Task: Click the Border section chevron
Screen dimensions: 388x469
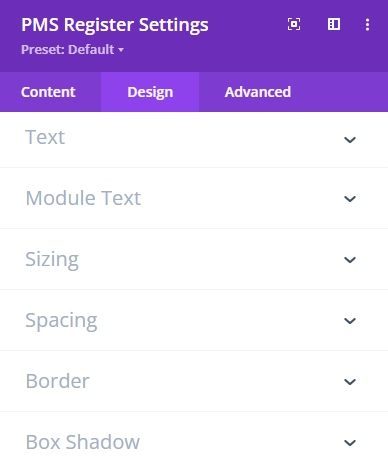Action: [x=350, y=382]
